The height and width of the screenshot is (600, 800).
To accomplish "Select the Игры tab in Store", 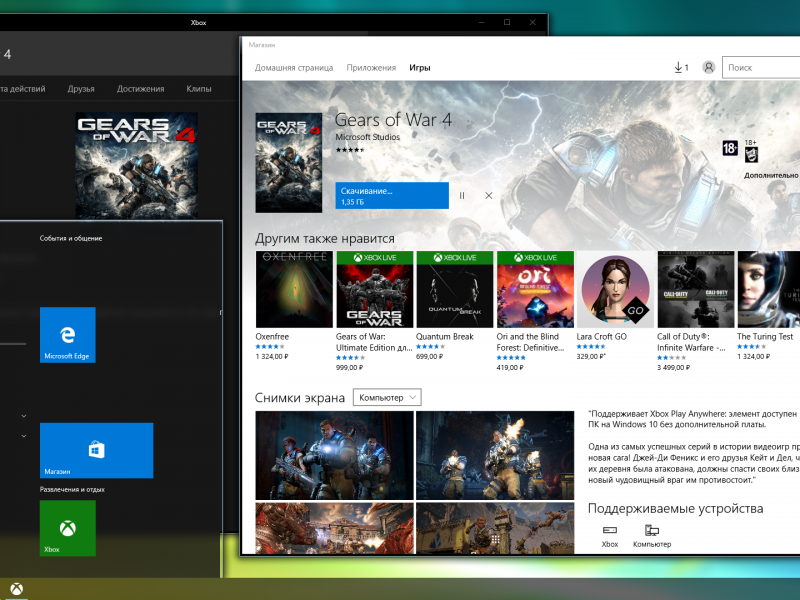I will click(420, 68).
